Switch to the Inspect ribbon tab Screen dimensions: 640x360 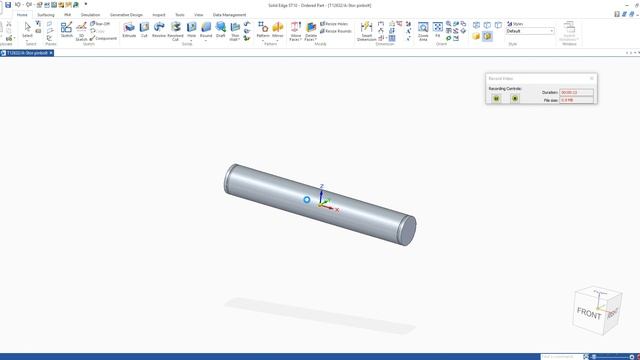click(159, 15)
